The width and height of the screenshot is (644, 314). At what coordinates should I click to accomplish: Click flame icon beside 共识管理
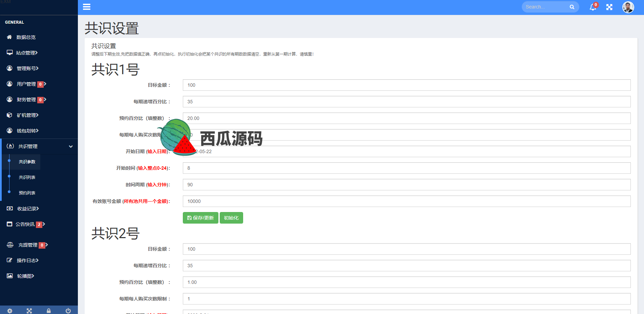(10, 146)
